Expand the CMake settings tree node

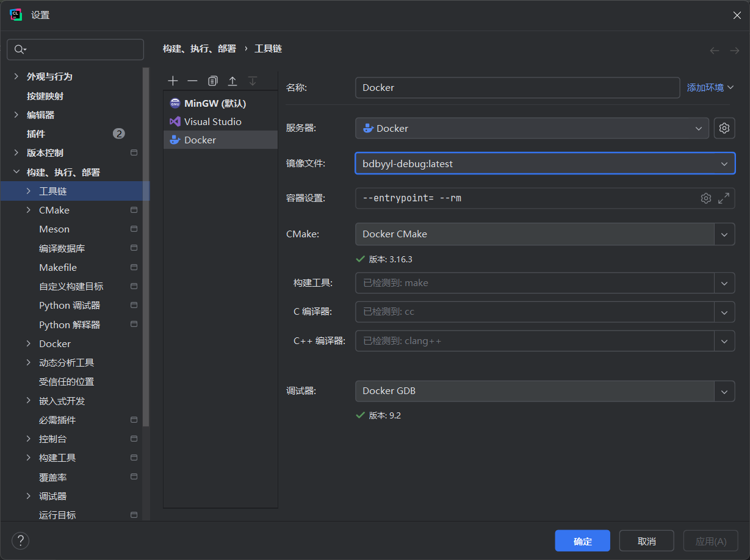[29, 210]
